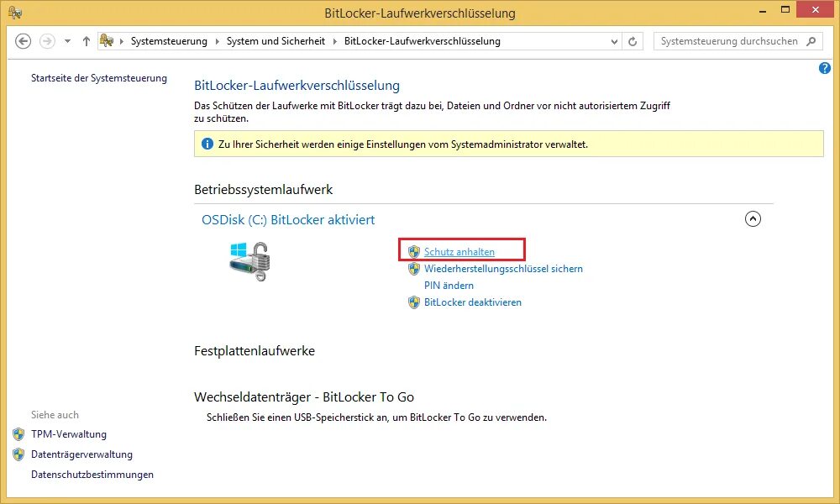Click the Forward navigation arrow
The image size is (840, 504).
[47, 41]
